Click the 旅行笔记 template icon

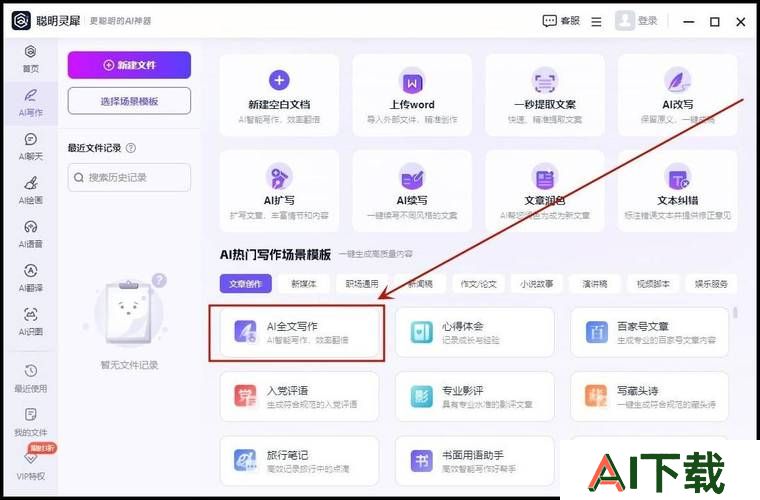coord(246,461)
